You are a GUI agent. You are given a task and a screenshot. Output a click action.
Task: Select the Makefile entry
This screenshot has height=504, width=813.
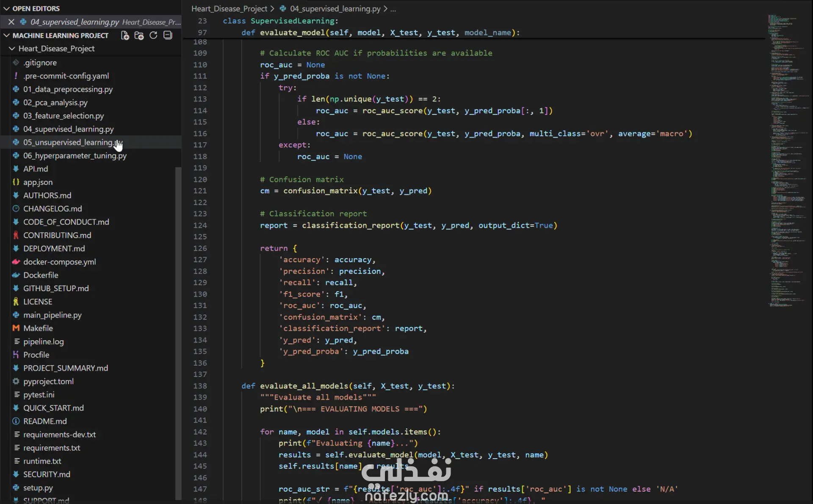click(x=38, y=328)
